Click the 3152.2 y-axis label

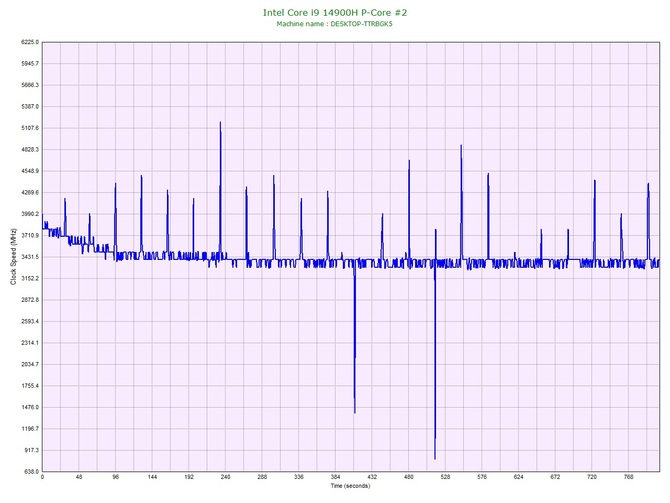[x=30, y=279]
